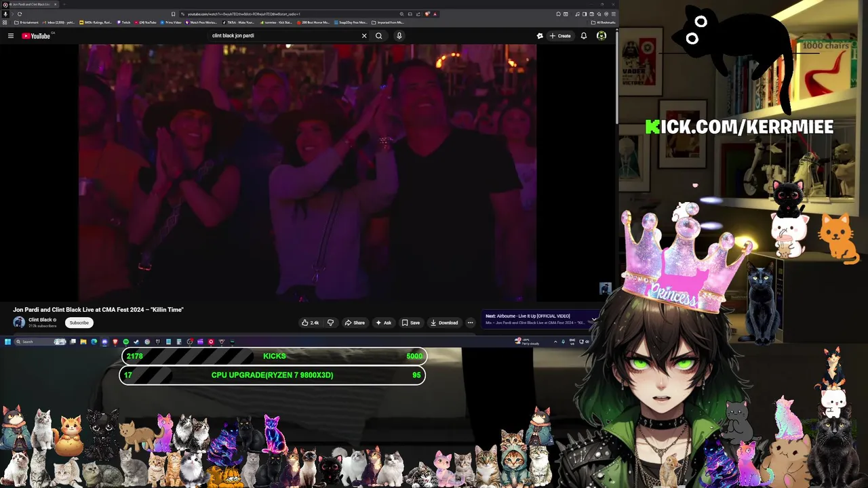The height and width of the screenshot is (488, 868).
Task: Open a new browser tab
Action: (x=64, y=4)
